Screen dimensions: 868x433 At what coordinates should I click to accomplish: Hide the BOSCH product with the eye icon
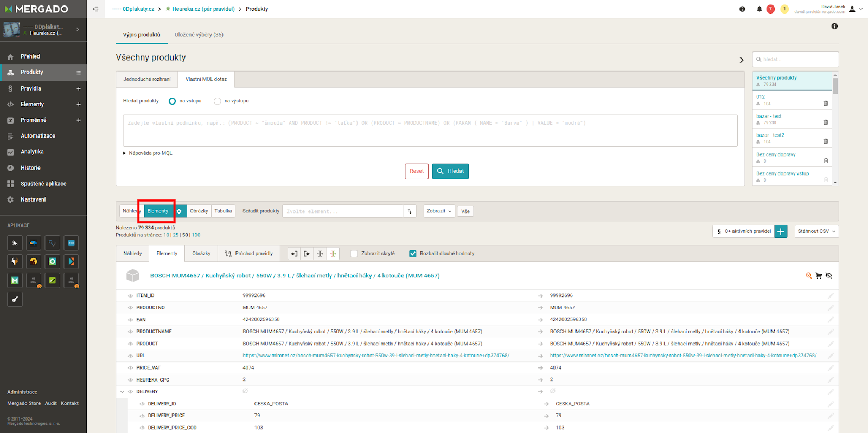(x=828, y=276)
